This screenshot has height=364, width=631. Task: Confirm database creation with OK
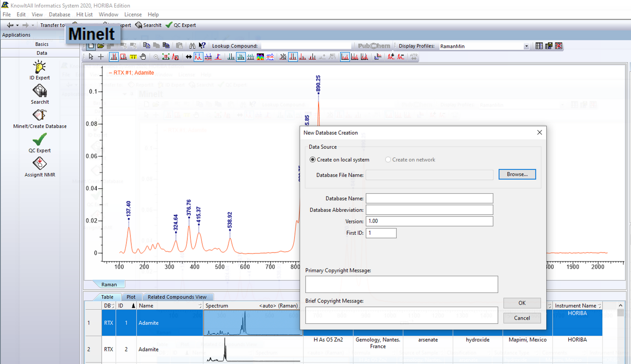coord(522,303)
